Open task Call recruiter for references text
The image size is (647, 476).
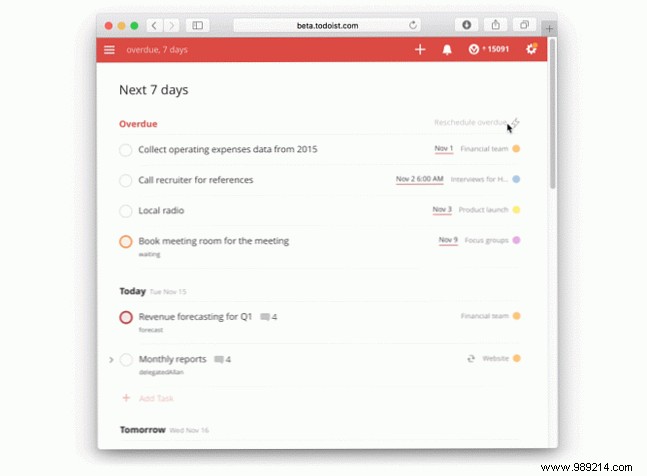click(196, 180)
